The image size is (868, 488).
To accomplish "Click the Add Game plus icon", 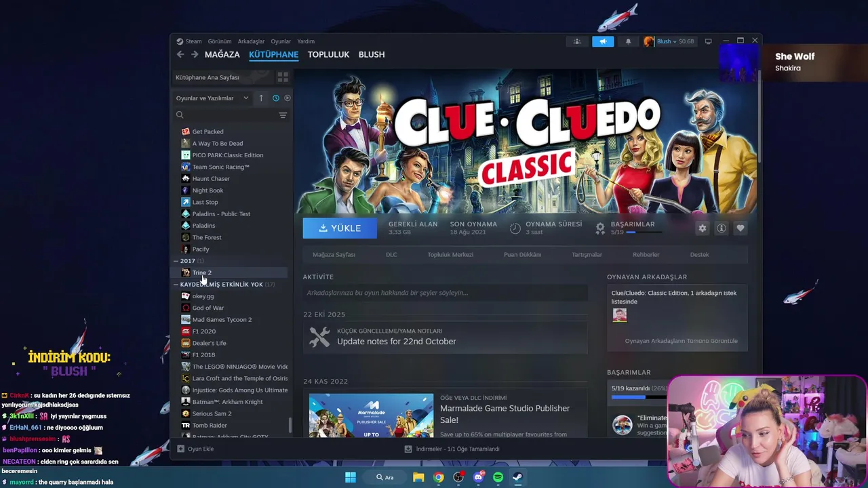I will coord(180,449).
